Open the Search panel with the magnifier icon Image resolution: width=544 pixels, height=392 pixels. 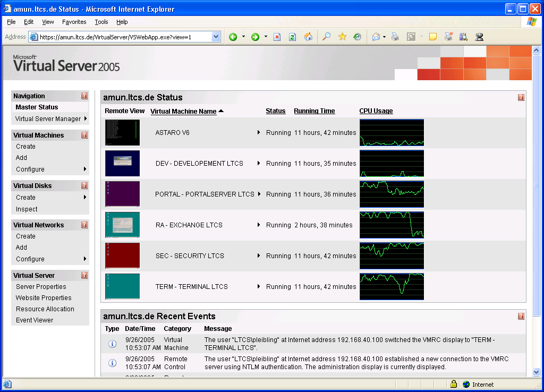coord(327,37)
